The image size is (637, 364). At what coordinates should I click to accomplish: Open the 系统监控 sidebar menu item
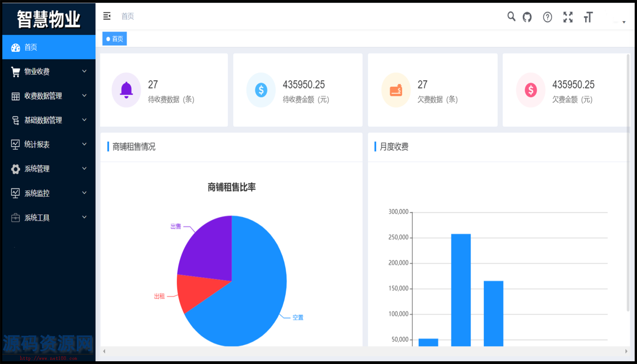[x=49, y=193]
